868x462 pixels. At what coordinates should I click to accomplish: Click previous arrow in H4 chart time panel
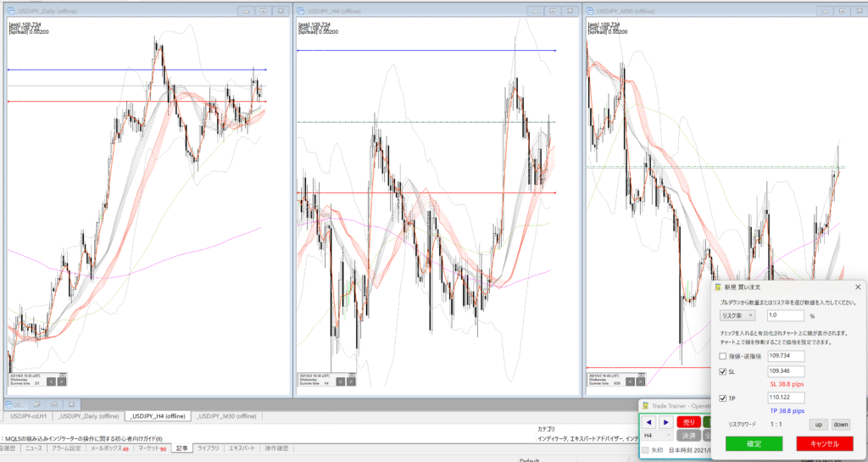coord(341,381)
